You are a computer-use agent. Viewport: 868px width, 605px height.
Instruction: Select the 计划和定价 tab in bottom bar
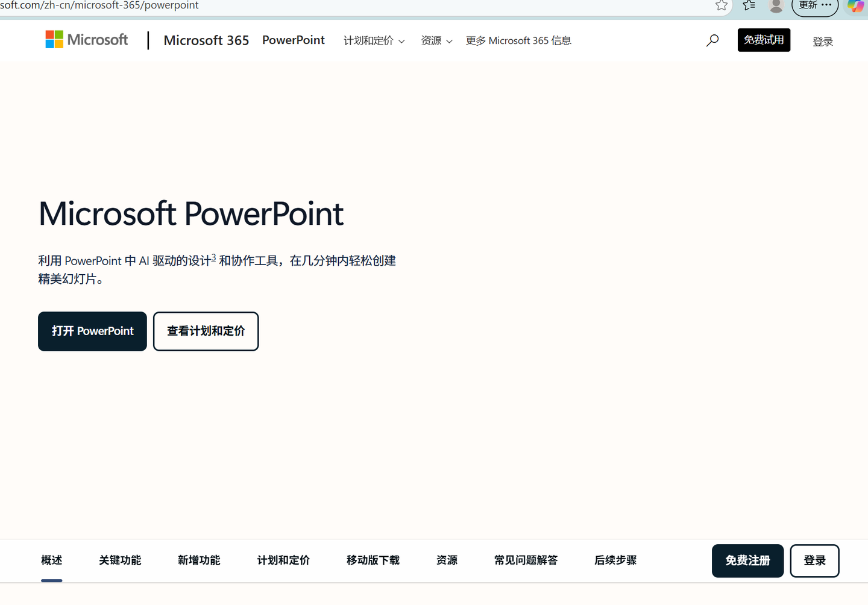(x=283, y=560)
